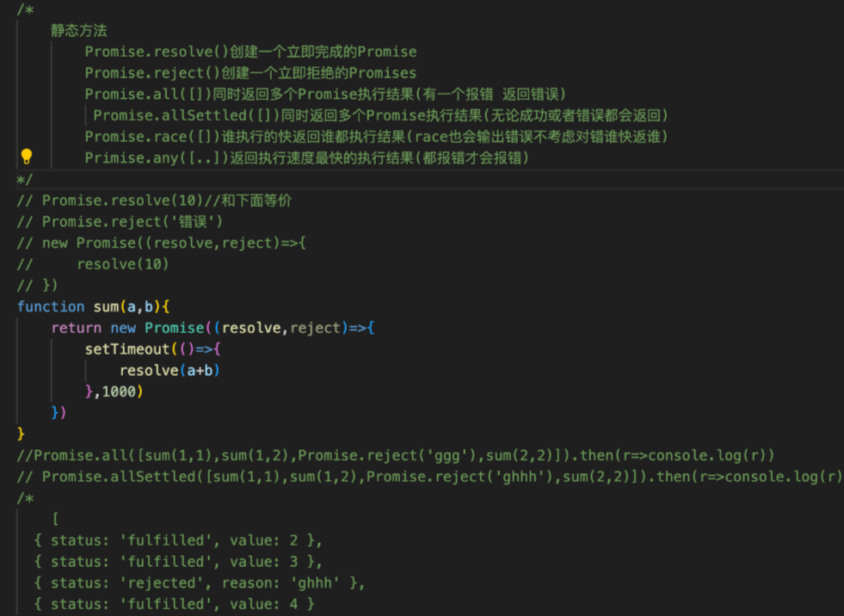Click "setTimeout" in the function body

(127, 349)
